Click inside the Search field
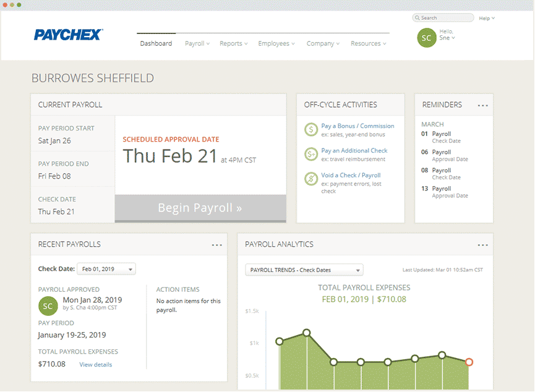The width and height of the screenshot is (535, 392). coord(443,18)
